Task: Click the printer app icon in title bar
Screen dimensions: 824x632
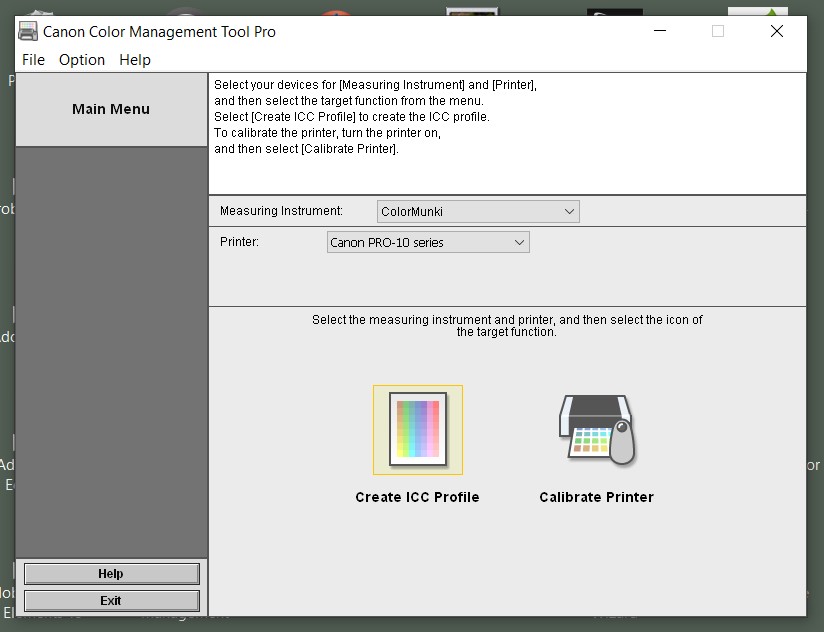Action: pos(28,31)
